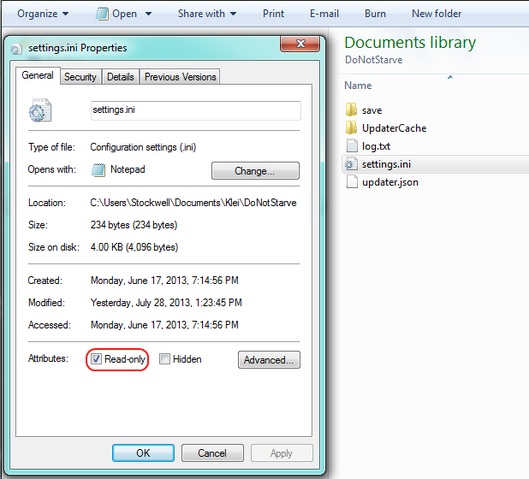Image resolution: width=529 pixels, height=479 pixels.
Task: Select the UpdaterCache folder name
Action: (394, 128)
